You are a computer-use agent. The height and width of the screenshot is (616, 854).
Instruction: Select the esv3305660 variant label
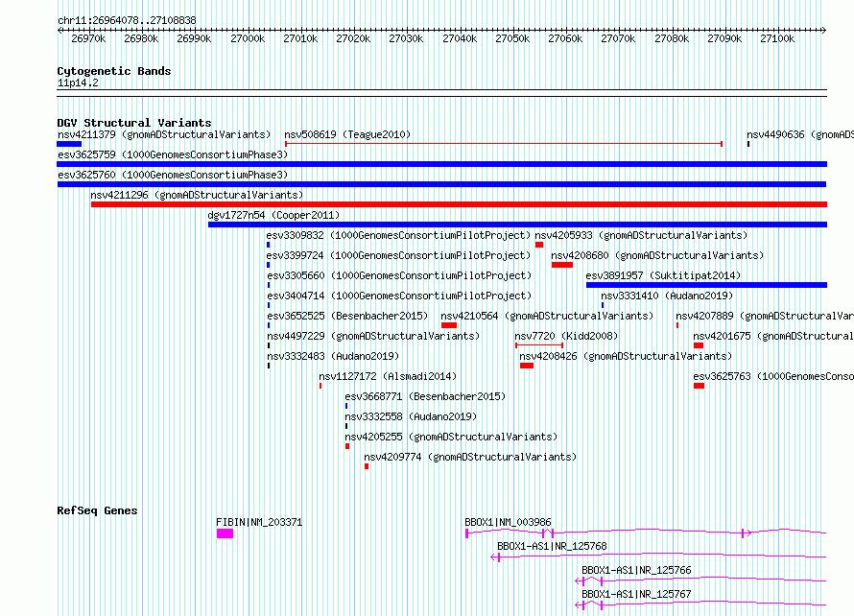click(398, 275)
